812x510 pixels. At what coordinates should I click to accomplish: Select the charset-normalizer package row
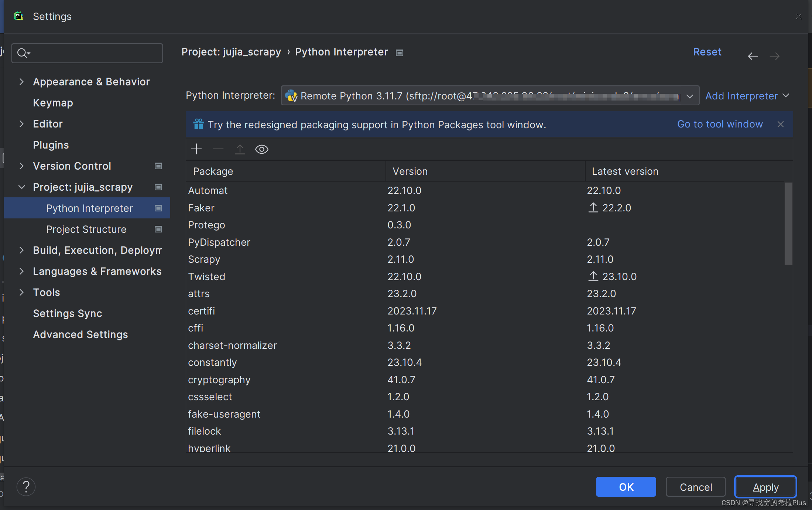(485, 345)
